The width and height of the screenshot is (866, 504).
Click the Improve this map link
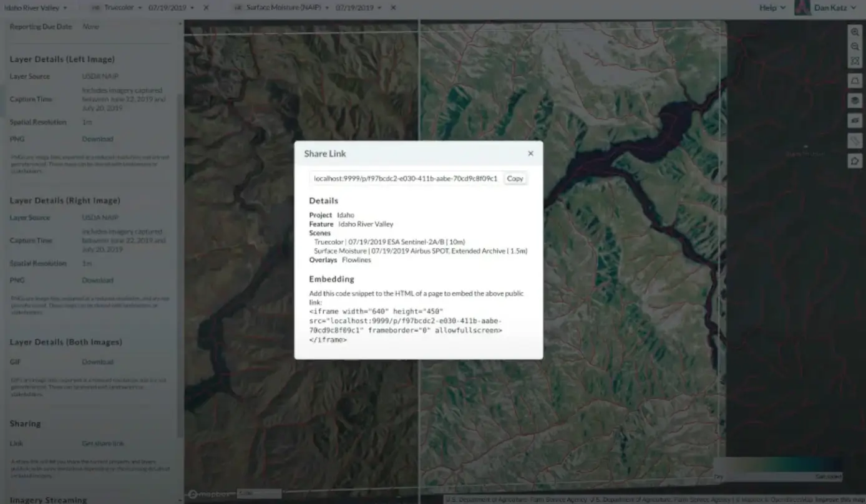click(842, 500)
